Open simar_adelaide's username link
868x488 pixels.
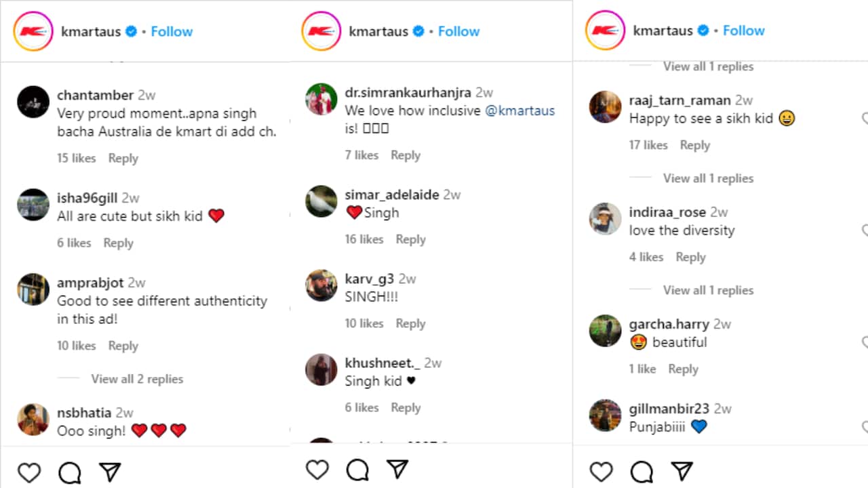392,195
